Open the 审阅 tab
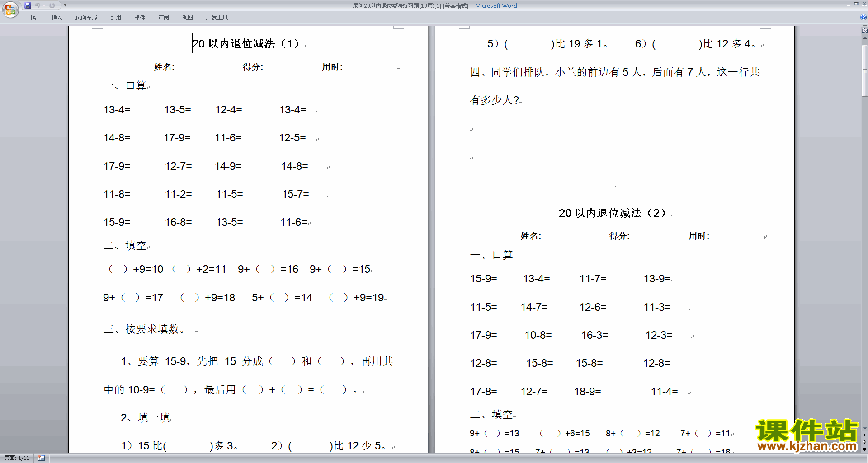The width and height of the screenshot is (868, 463). pyautogui.click(x=164, y=17)
